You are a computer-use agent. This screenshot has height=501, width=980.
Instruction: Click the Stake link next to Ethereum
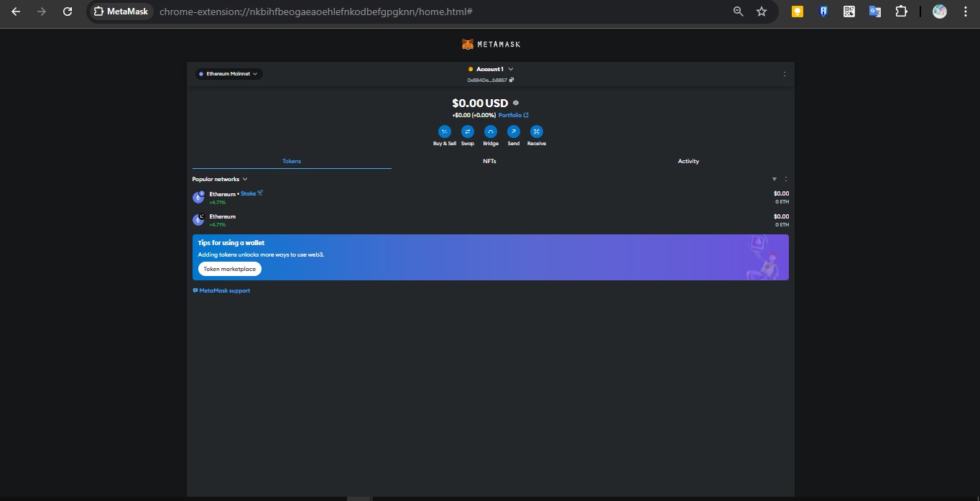click(x=251, y=193)
